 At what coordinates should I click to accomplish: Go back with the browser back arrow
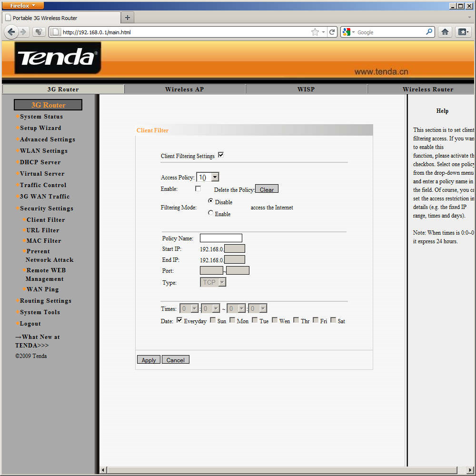tap(11, 32)
